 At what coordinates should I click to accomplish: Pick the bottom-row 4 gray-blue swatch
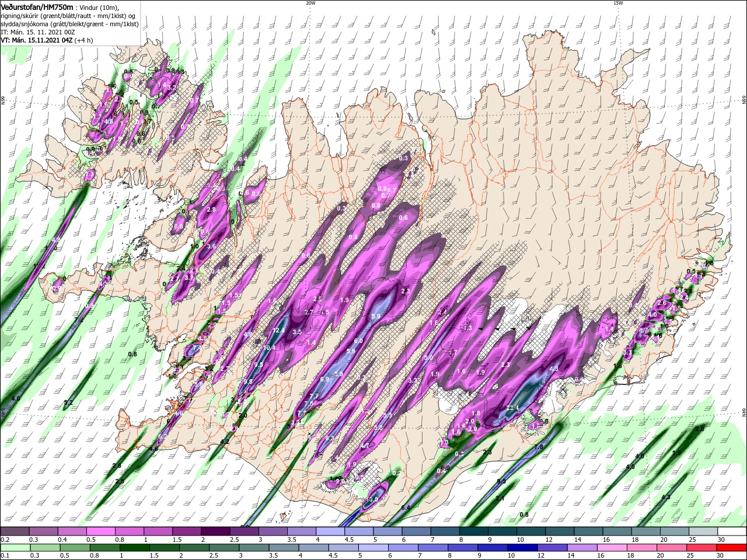(314, 548)
